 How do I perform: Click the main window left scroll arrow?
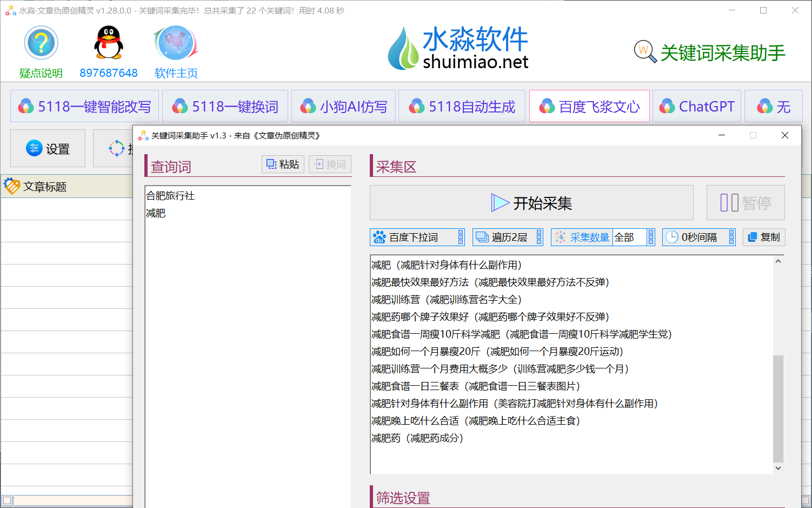click(x=7, y=500)
